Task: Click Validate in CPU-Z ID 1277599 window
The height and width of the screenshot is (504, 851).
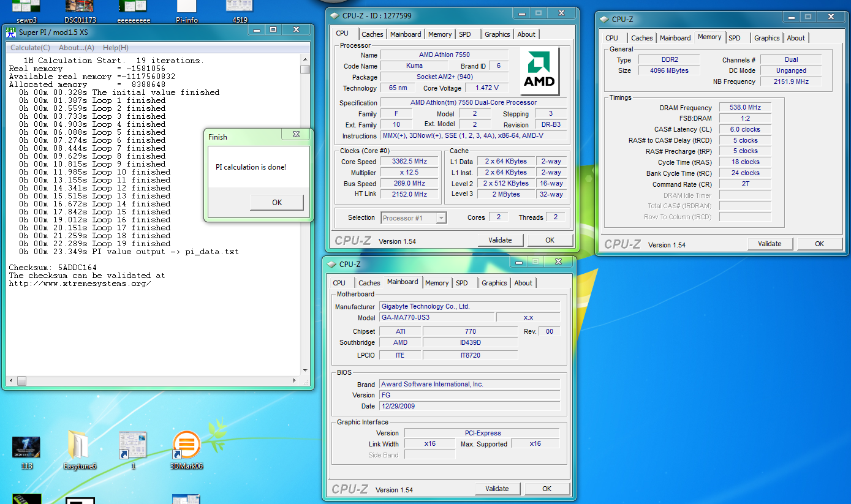Action: tap(500, 240)
